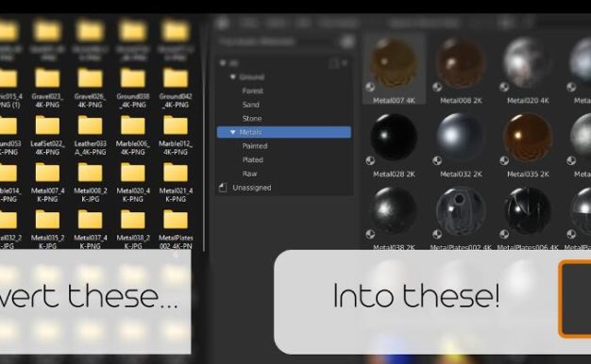Select the Unassigned catalog row

point(284,188)
